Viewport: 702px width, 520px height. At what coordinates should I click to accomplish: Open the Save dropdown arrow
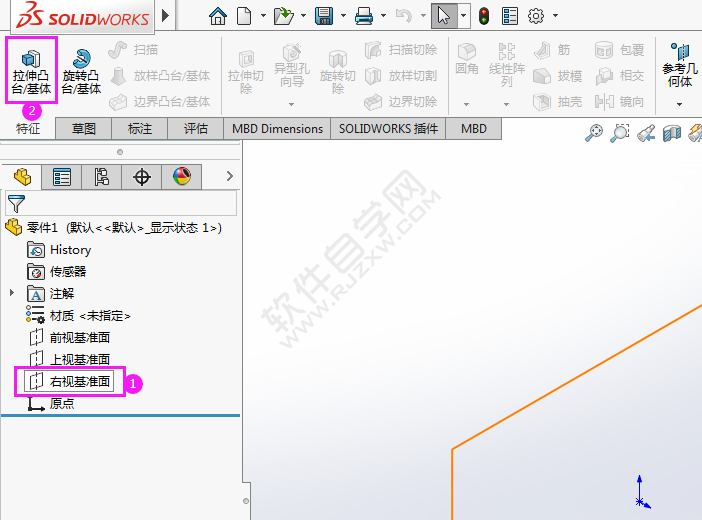[x=343, y=16]
